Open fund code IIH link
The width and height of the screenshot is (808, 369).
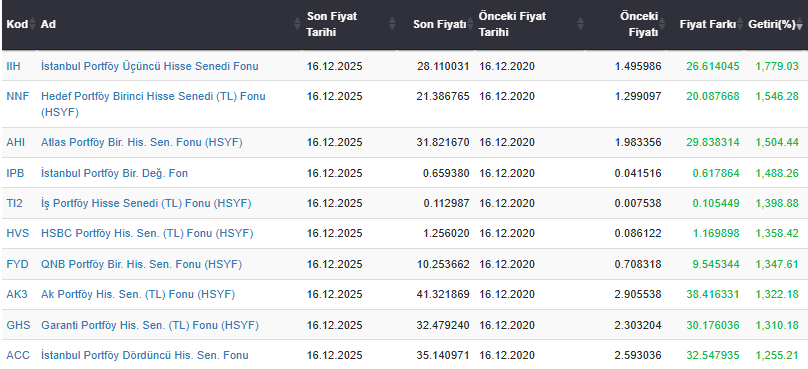[13, 66]
